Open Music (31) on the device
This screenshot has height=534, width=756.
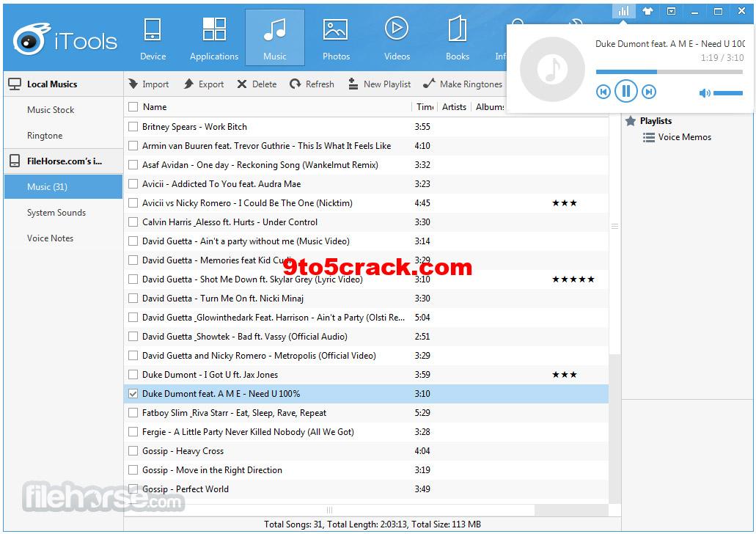tap(63, 187)
